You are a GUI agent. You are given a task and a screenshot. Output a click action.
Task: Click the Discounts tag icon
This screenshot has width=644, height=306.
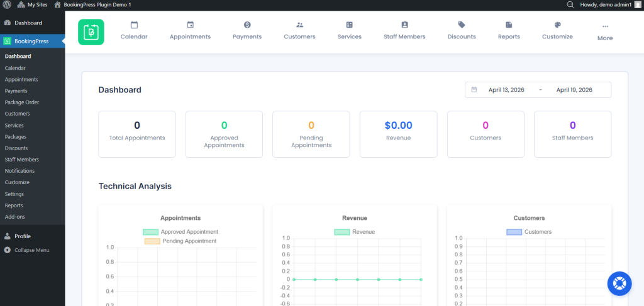point(462,25)
